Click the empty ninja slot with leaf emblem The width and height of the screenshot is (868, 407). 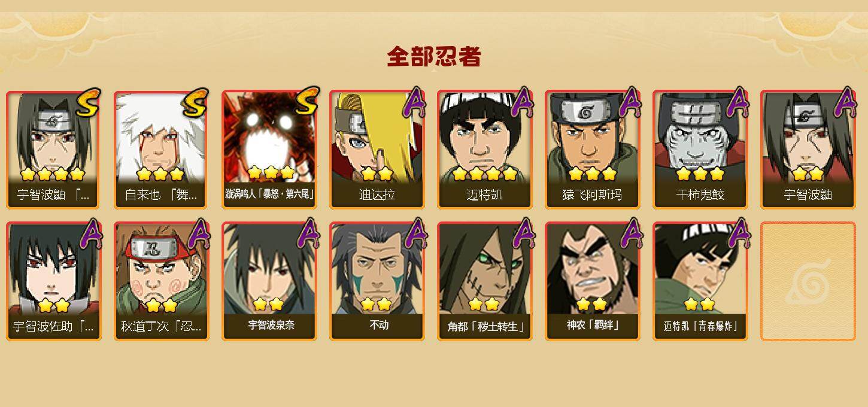pos(808,281)
